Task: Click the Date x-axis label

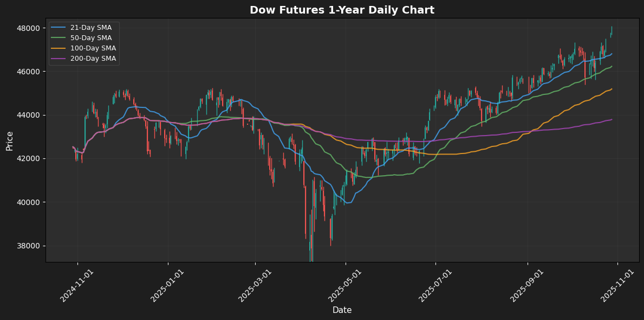Action: point(342,310)
